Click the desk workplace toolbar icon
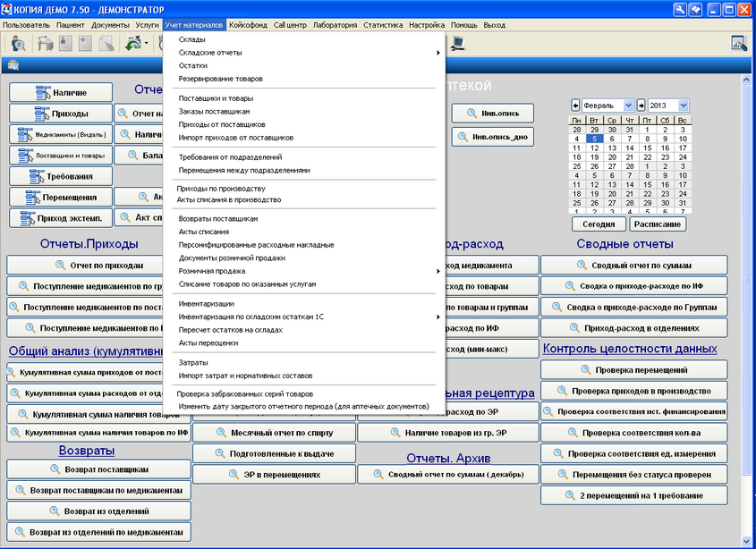The width and height of the screenshot is (756, 549). pos(46,44)
